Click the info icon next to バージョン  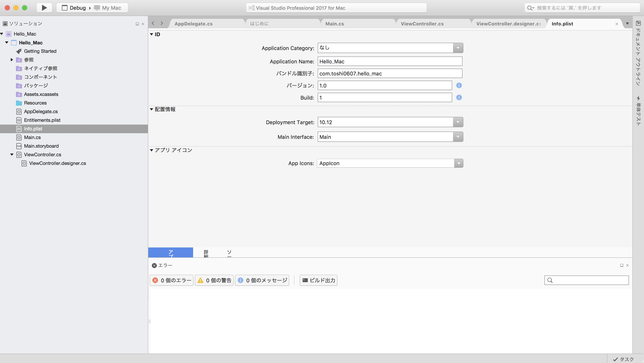[459, 85]
